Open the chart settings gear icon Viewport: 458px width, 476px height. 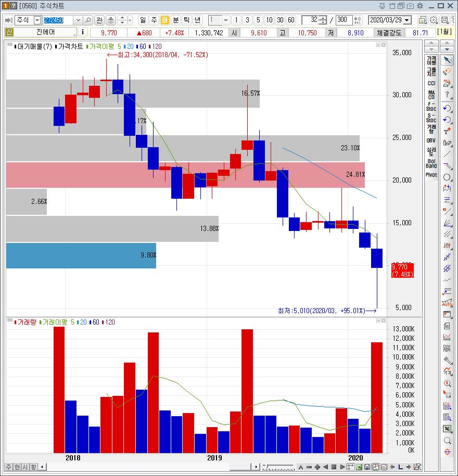coord(434,20)
